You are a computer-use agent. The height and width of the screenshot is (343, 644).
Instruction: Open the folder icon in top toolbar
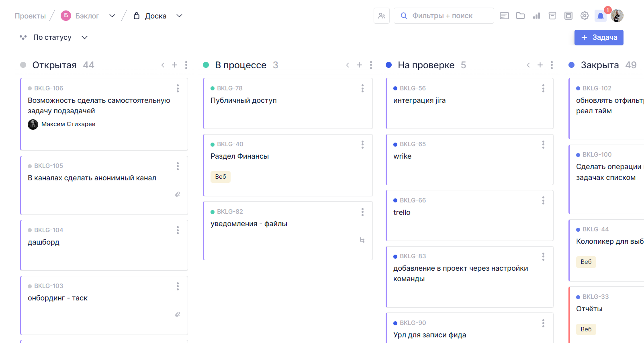pos(520,16)
